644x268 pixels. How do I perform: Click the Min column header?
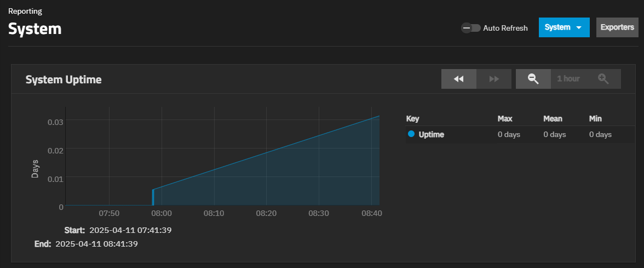[595, 118]
